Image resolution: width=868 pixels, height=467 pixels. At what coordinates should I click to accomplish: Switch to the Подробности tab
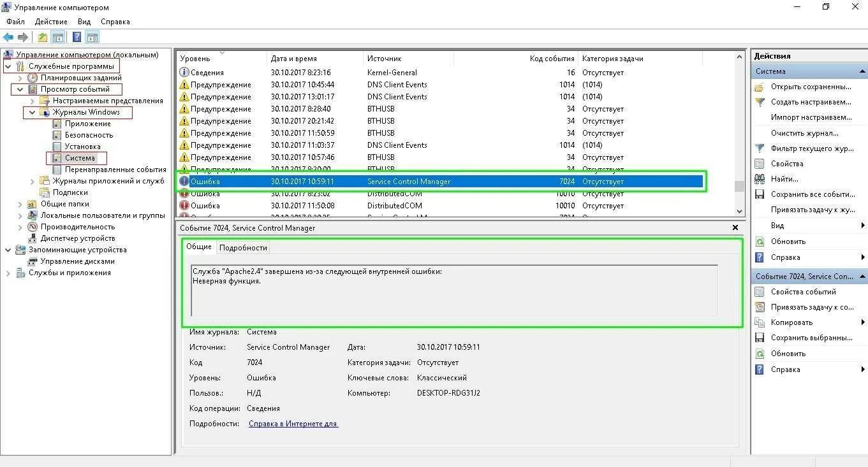(243, 247)
